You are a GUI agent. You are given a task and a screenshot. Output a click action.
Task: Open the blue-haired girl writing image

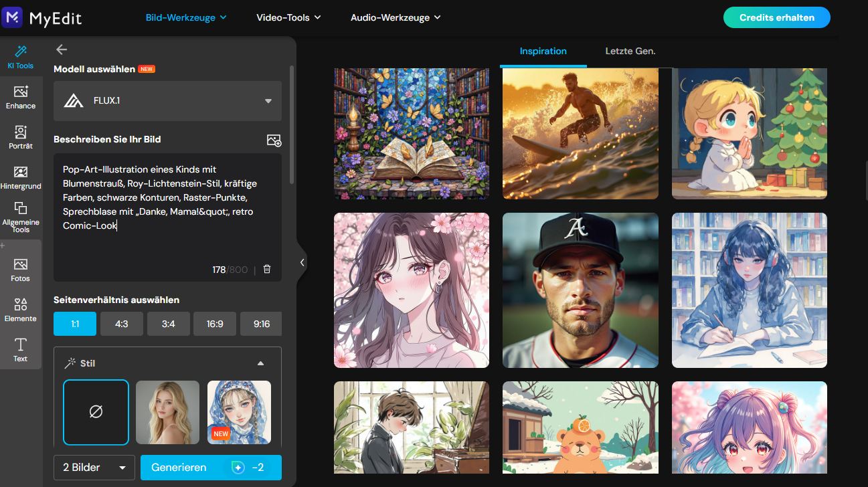coord(750,290)
